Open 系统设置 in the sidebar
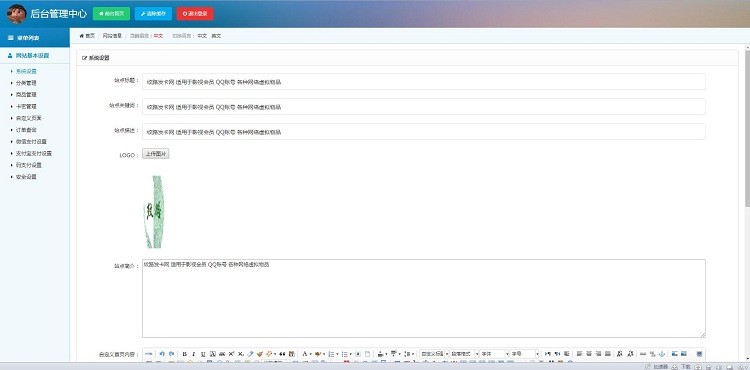This screenshot has width=750, height=370. click(26, 71)
